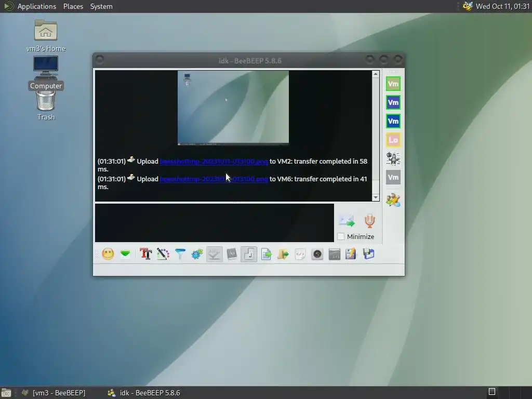532x399 pixels.
Task: Select the gorilla picture user avatar
Action: click(393, 158)
